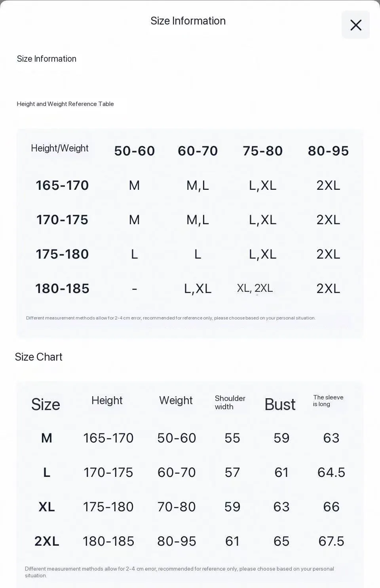Select the 70-80 weight cell for XL
The width and height of the screenshot is (380, 588).
(177, 507)
